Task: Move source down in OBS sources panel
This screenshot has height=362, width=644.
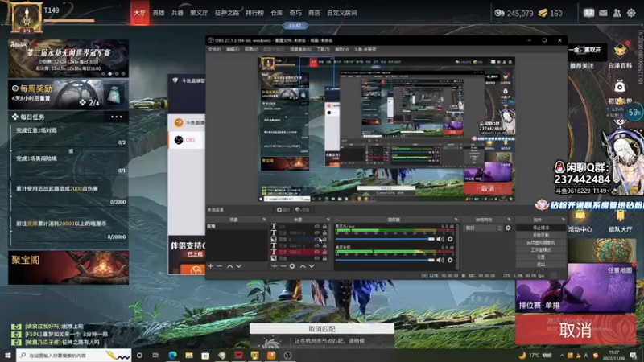Action: pos(312,266)
